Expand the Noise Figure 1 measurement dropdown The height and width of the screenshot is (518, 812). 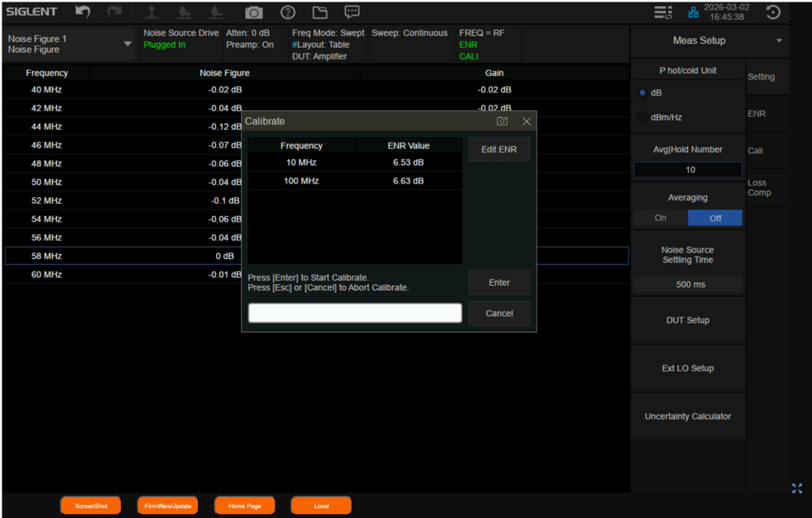click(127, 44)
